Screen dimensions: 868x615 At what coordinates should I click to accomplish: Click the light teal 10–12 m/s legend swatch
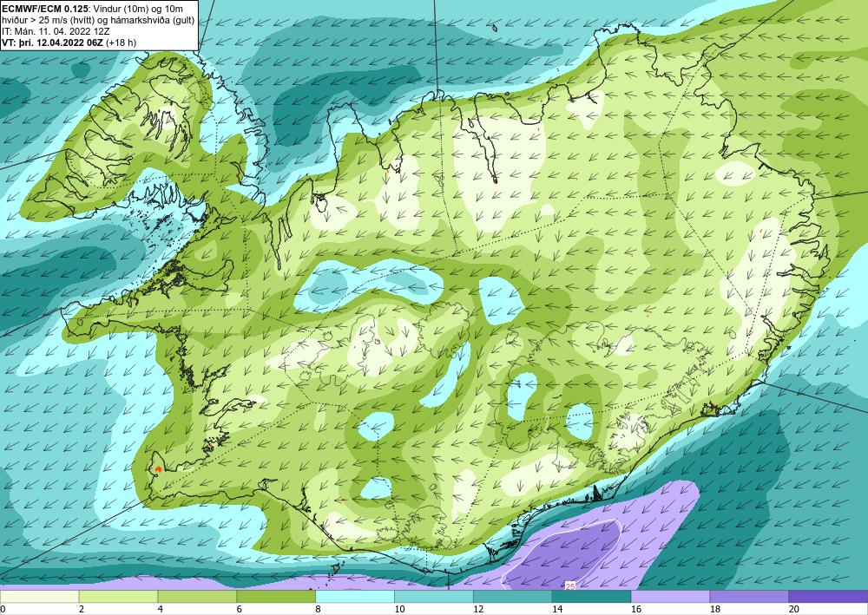433,597
